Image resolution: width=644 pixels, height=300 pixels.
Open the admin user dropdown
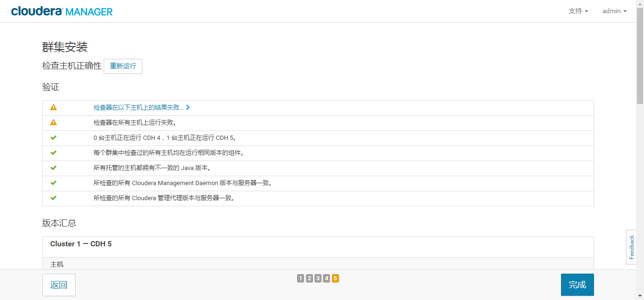click(614, 11)
